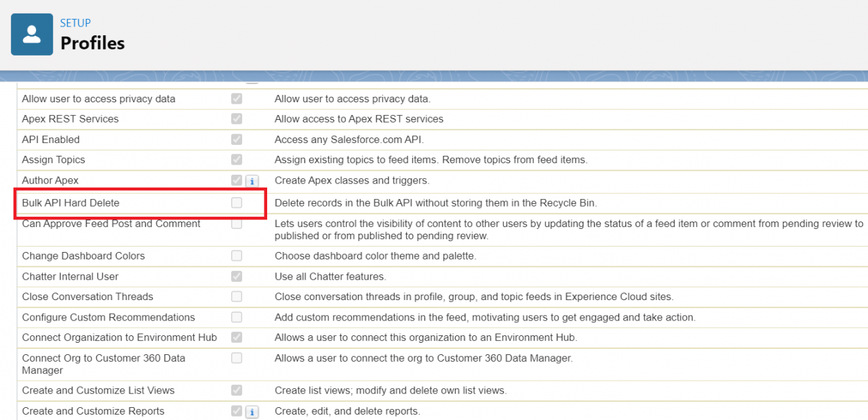
Task: Select 'Can Approve Feed Post and Comment' label
Action: click(x=111, y=224)
